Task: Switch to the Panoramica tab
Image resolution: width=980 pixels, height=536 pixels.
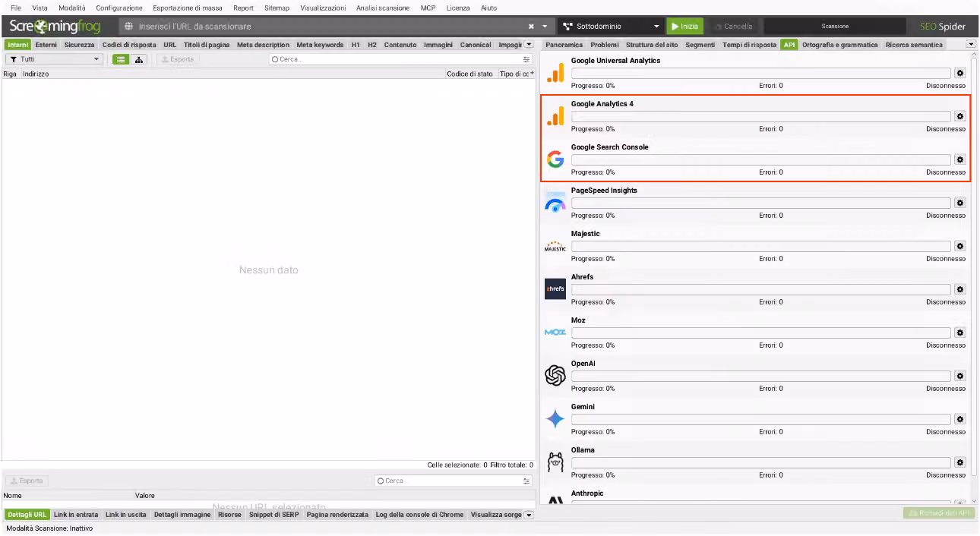Action: coord(564,45)
